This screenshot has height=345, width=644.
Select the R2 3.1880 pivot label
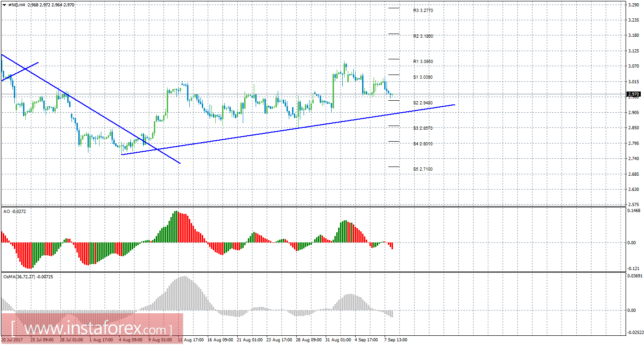tap(423, 36)
